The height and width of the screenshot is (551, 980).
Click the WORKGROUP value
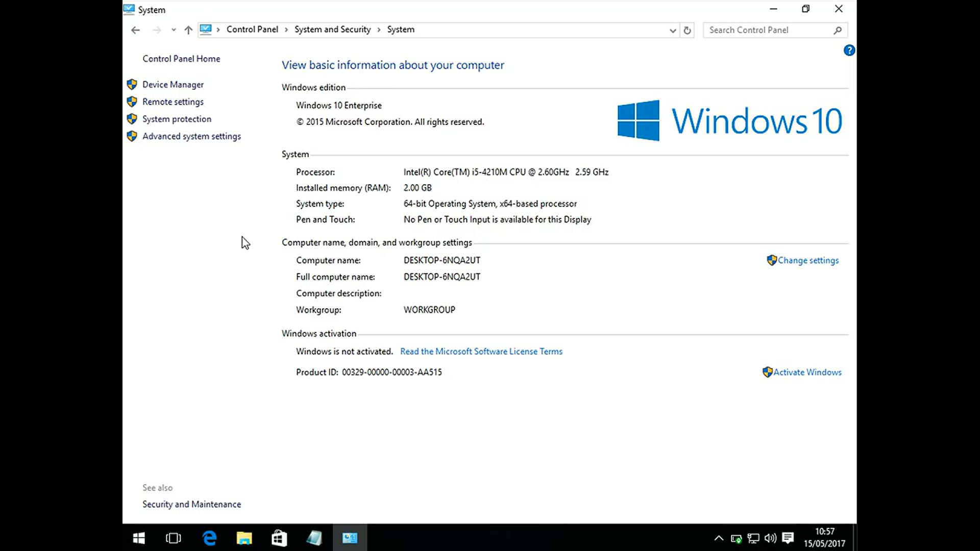(x=429, y=310)
